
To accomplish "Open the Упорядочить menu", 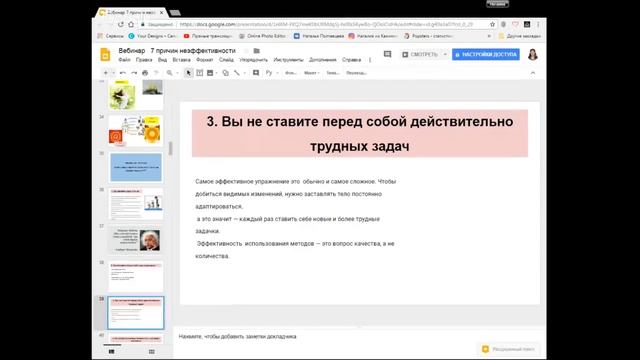I will tap(253, 60).
